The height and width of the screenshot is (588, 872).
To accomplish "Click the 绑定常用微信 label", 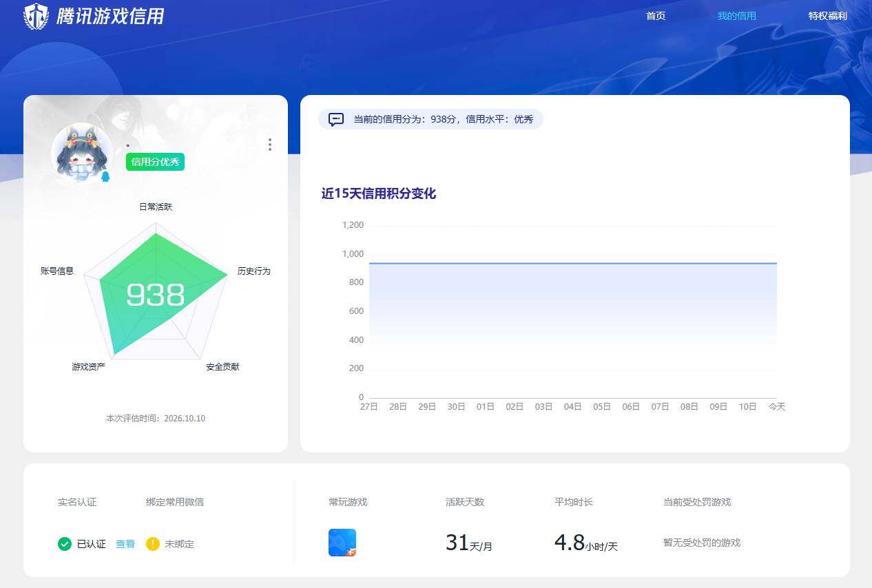I will (175, 502).
